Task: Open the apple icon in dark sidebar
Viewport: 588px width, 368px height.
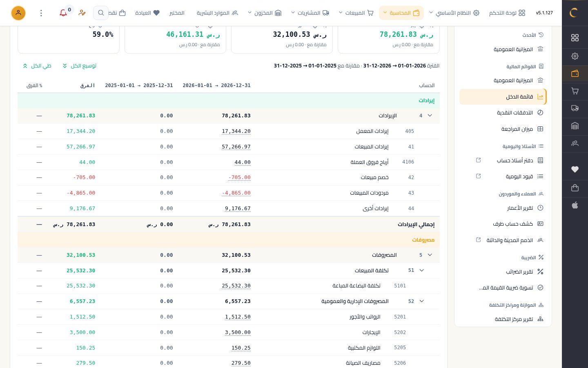Action: tap(575, 205)
